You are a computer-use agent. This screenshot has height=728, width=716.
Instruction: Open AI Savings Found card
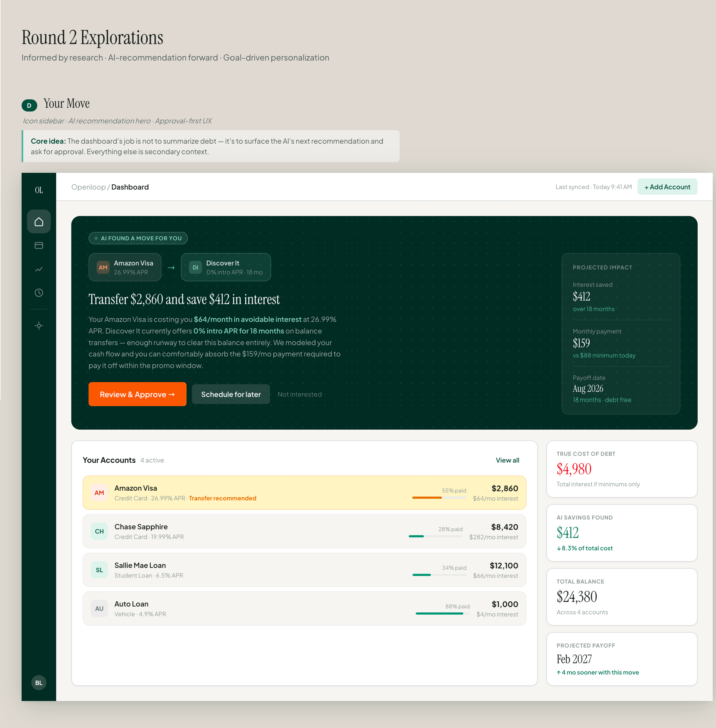point(622,533)
